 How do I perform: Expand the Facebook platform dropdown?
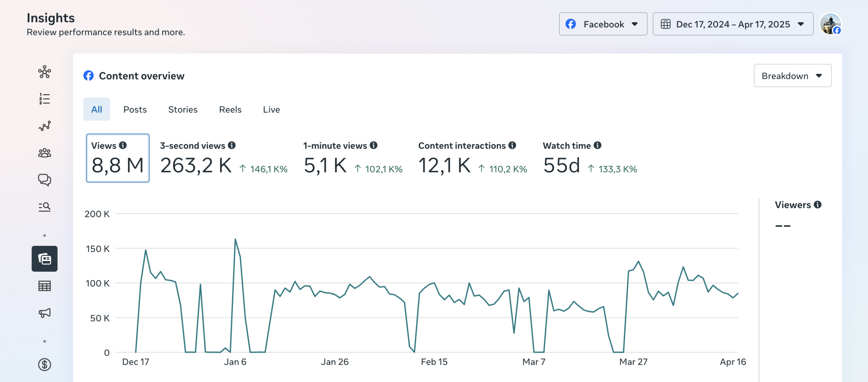coord(603,24)
